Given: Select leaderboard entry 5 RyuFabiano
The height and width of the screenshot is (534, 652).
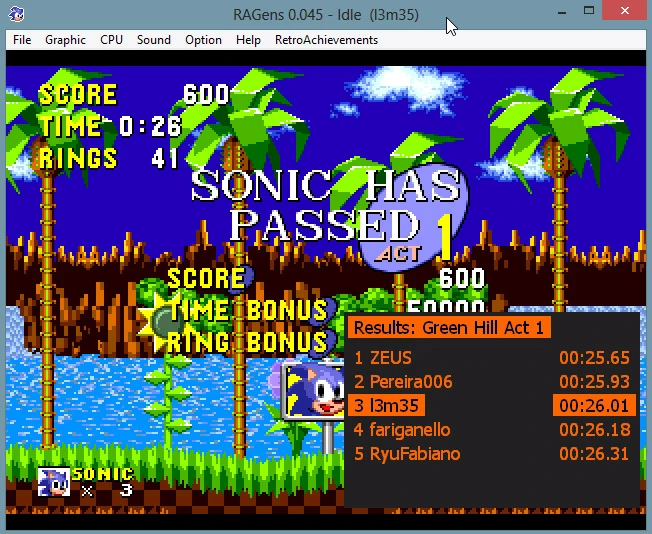Looking at the screenshot, I should [407, 454].
